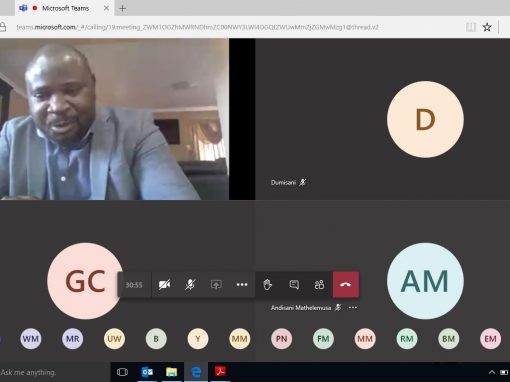Image resolution: width=510 pixels, height=382 pixels.
Task: Open the share screen tray
Action: [x=216, y=285]
